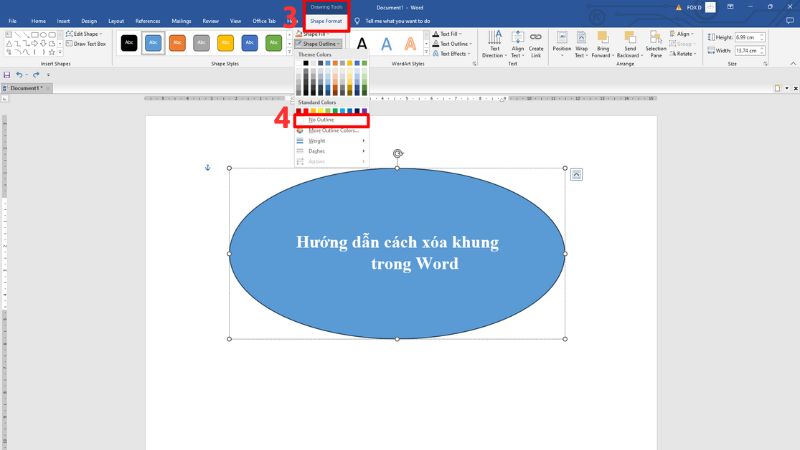Image resolution: width=800 pixels, height=450 pixels.
Task: Click More Outline Colors option
Action: pyautogui.click(x=333, y=130)
